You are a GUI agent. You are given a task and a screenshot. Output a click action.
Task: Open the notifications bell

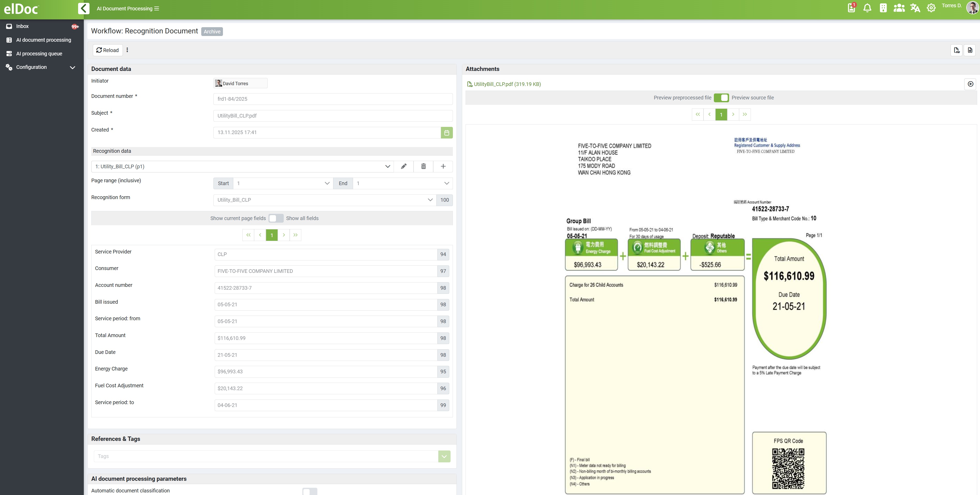867,8
